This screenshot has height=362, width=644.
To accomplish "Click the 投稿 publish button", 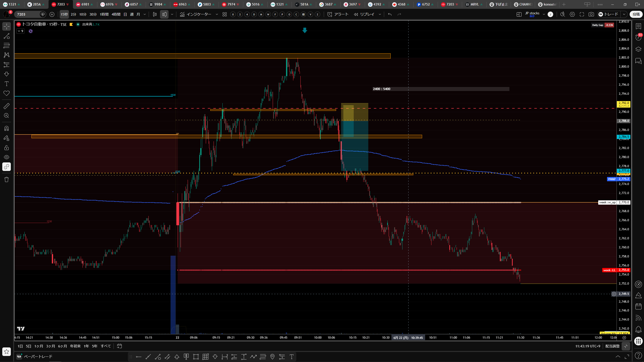I will [x=636, y=14].
